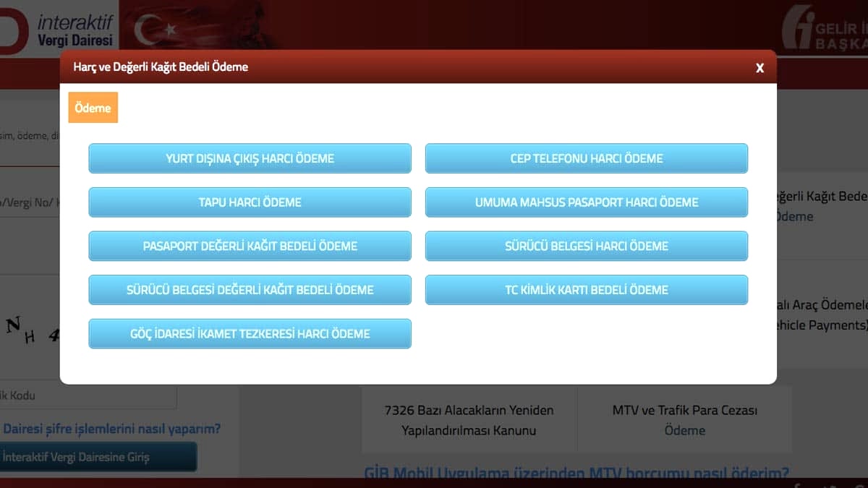This screenshot has width=868, height=488.
Task: Click the İnteraktif Vergi Dairesine Giriş button
Action: (x=96, y=457)
